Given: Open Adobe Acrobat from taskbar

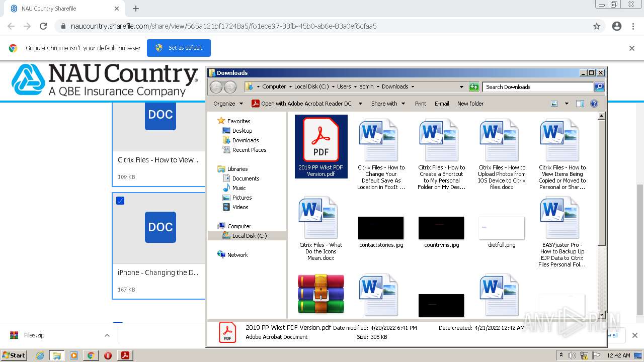Looking at the screenshot, I should pos(125,355).
